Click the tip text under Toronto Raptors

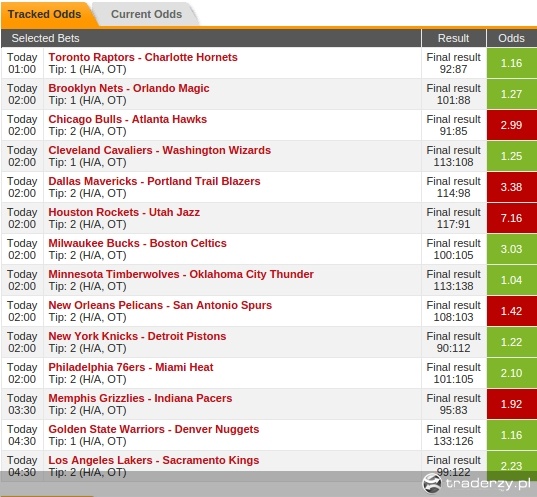(x=87, y=70)
